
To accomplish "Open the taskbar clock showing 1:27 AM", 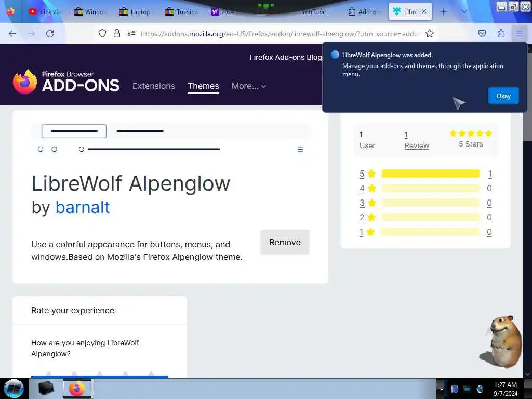I will click(505, 389).
